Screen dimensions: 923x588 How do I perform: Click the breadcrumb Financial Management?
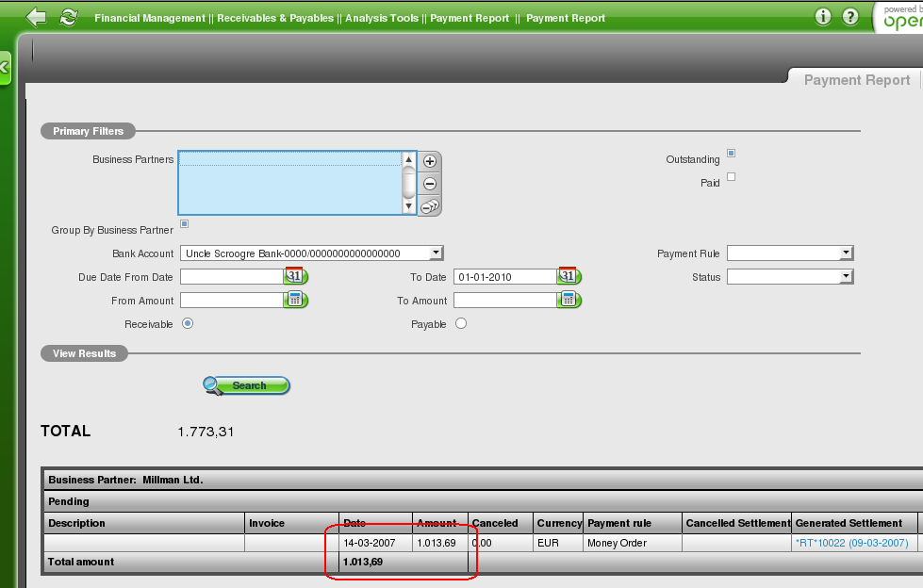pos(150,18)
